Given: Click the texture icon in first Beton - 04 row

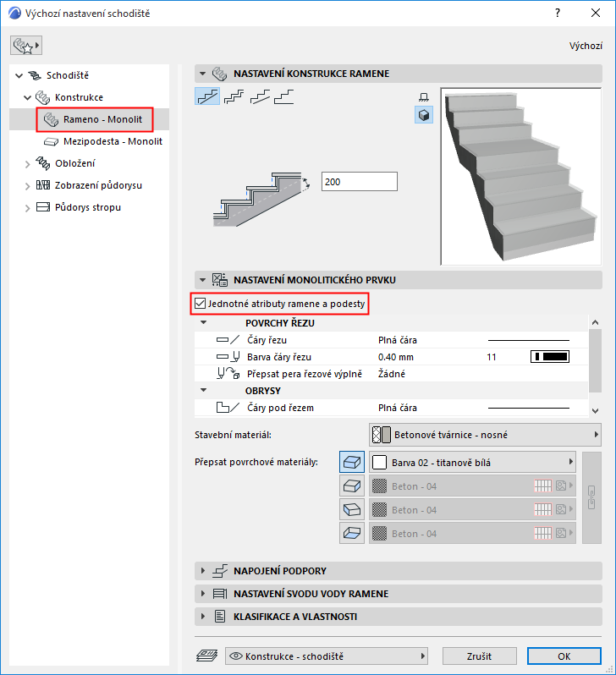Looking at the screenshot, I should click(x=561, y=486).
